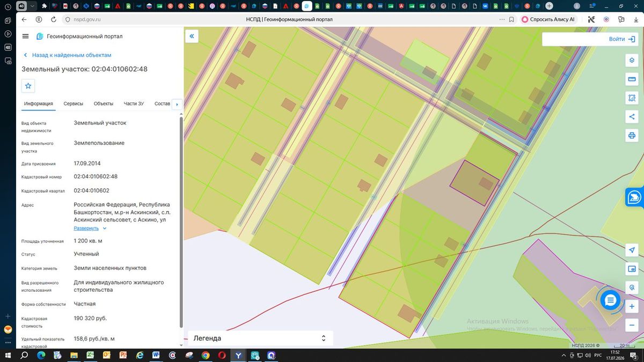The image size is (644, 362).
Task: Open browser downloads icon
Action: [x=636, y=19]
